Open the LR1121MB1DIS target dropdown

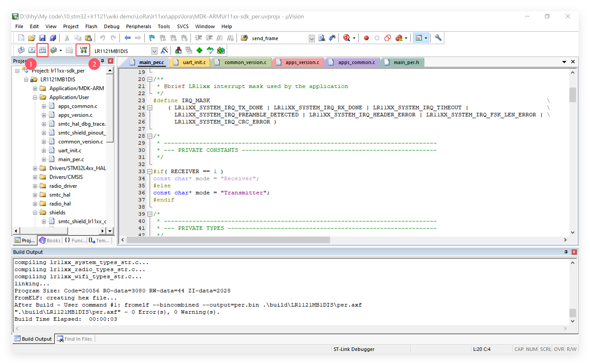tap(154, 51)
